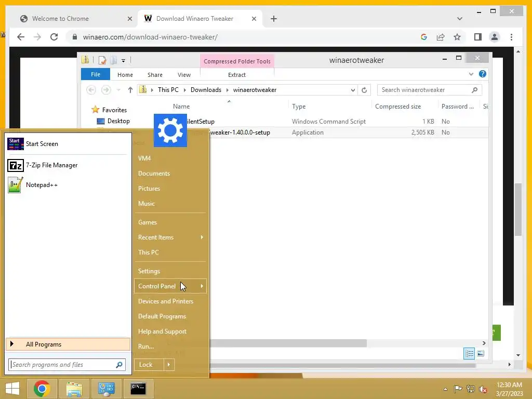532x399 pixels.
Task: Click the Lock button
Action: [x=149, y=365]
